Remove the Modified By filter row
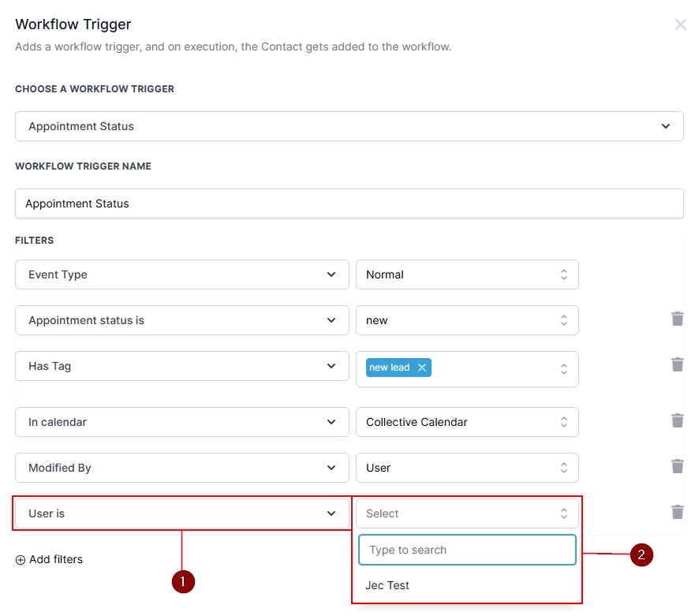This screenshot has height=616, width=695. coord(677,466)
